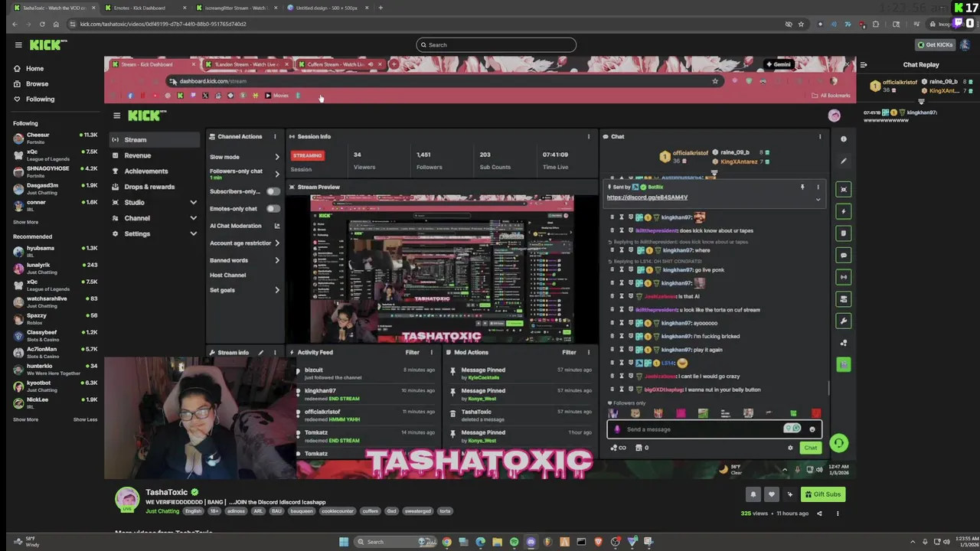Image resolution: width=980 pixels, height=551 pixels.
Task: Expand Show More under Recommended list
Action: click(25, 419)
